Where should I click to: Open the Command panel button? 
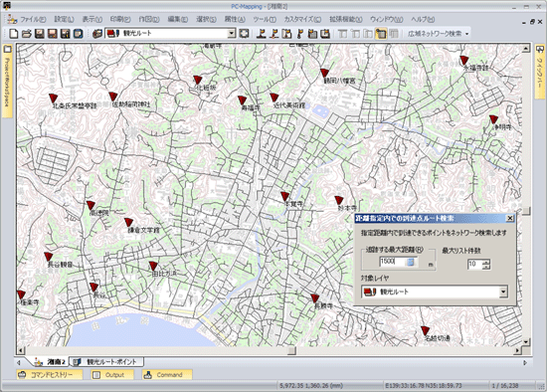pos(167,374)
